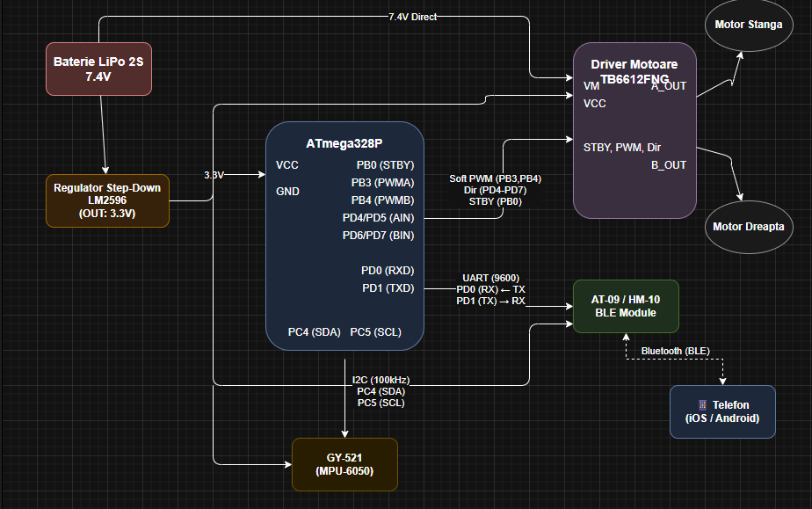Select the AT-09 / HM-10 BLE Module block
812x509 pixels.
(626, 306)
